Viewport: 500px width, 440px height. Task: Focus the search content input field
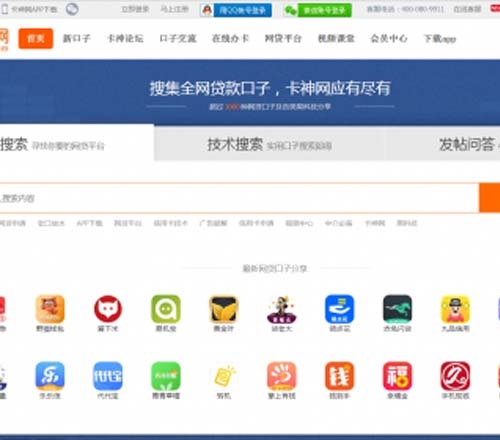point(239,198)
